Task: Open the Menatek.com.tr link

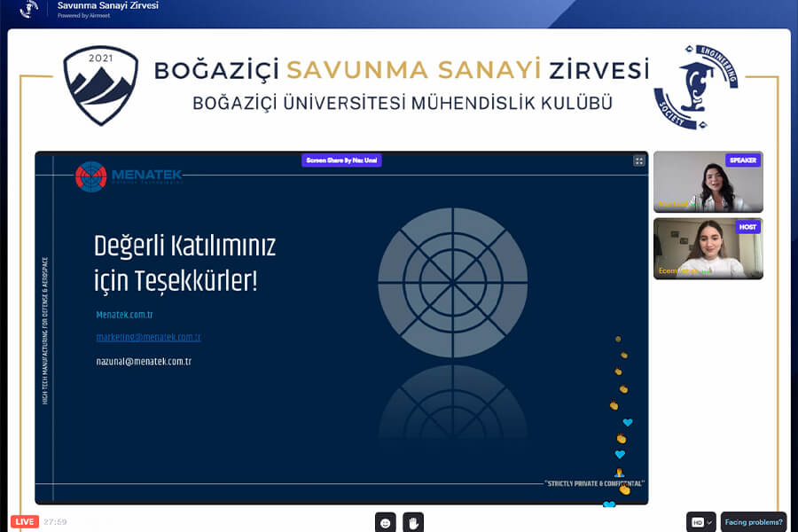Action: click(x=125, y=315)
